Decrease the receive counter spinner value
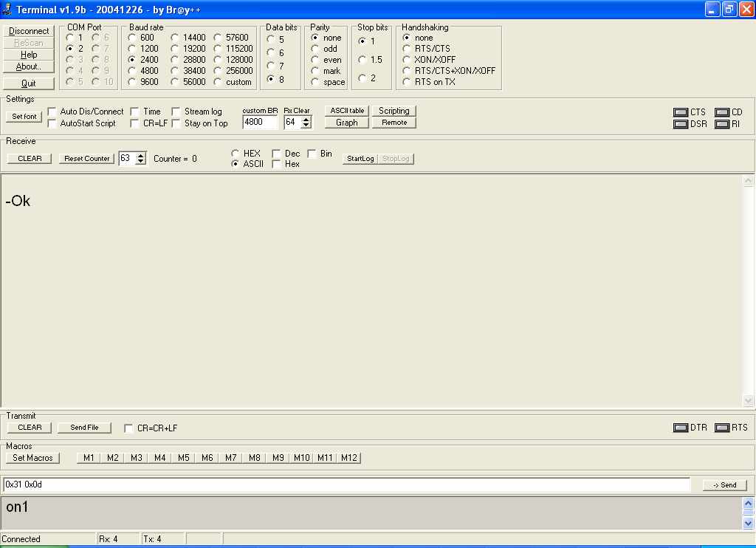The height and width of the screenshot is (548, 756). tap(140, 162)
